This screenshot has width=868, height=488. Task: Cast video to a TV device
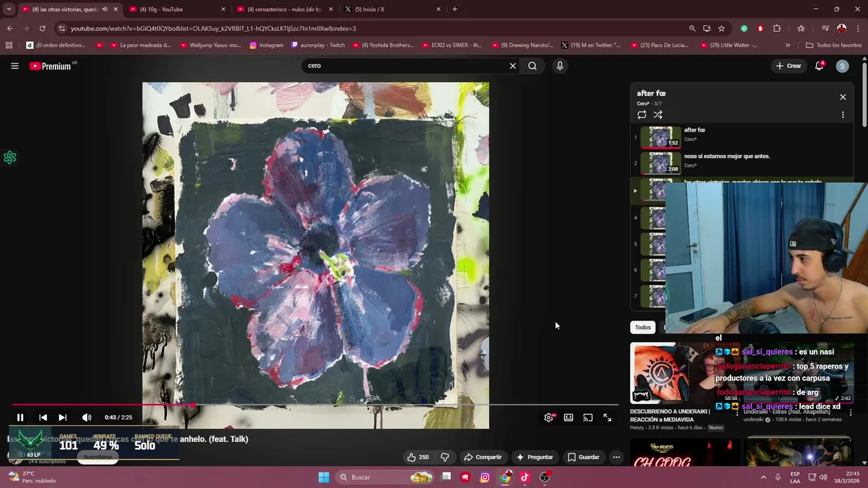tap(588, 418)
